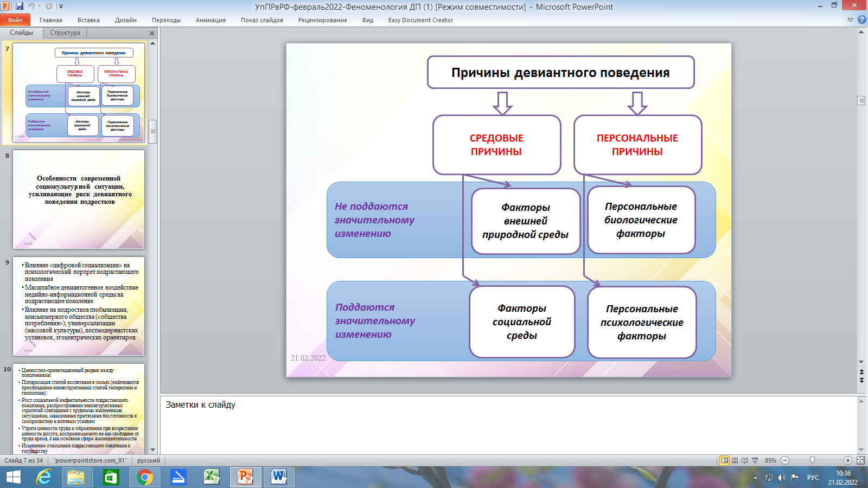Save the presentation via quick access floppy icon

tap(20, 7)
